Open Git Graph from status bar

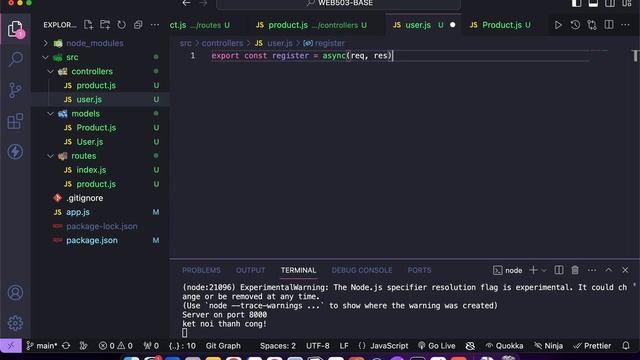(223, 346)
